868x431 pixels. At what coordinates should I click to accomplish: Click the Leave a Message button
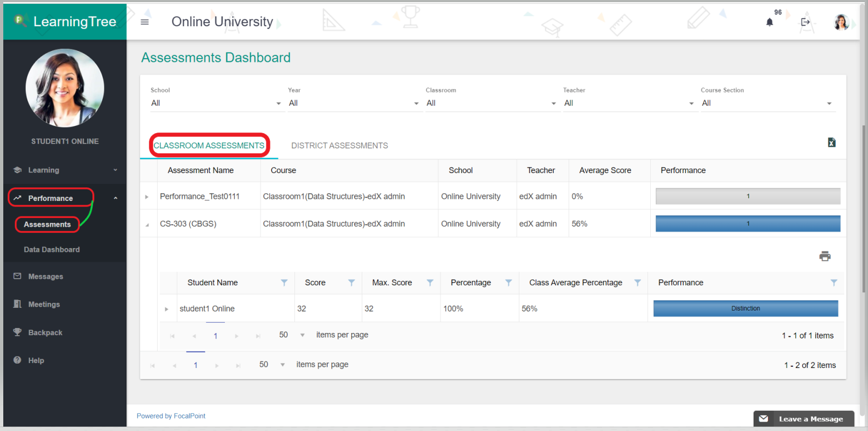803,419
